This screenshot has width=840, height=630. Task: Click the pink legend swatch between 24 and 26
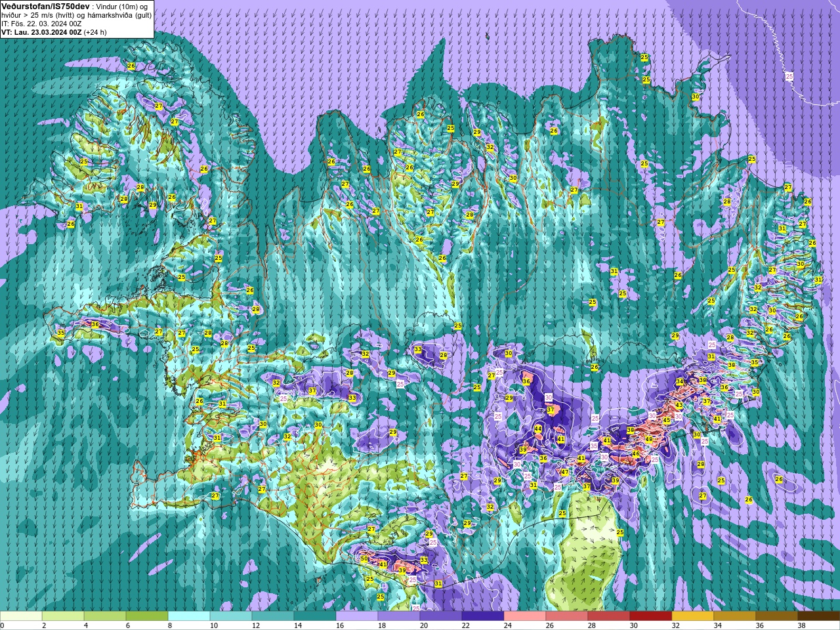pyautogui.click(x=525, y=616)
